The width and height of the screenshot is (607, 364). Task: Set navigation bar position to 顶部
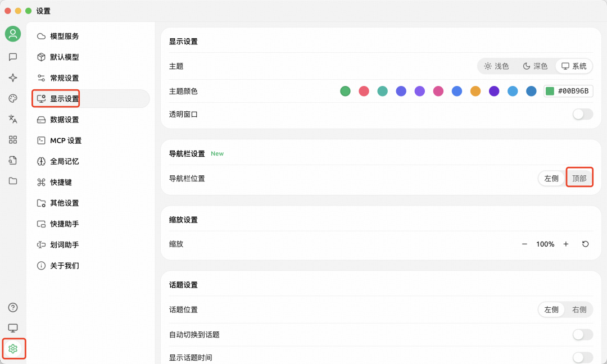(x=579, y=178)
